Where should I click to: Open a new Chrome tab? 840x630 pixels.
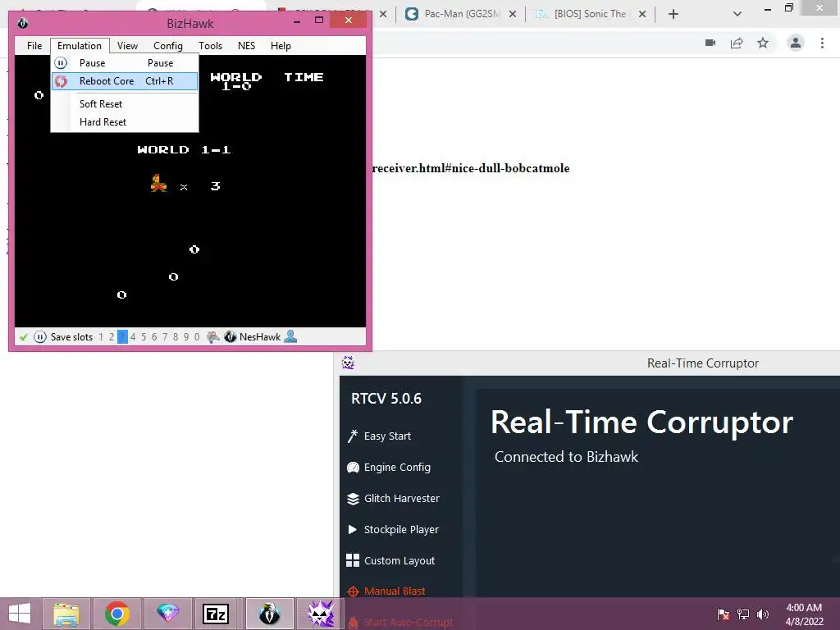[673, 15]
